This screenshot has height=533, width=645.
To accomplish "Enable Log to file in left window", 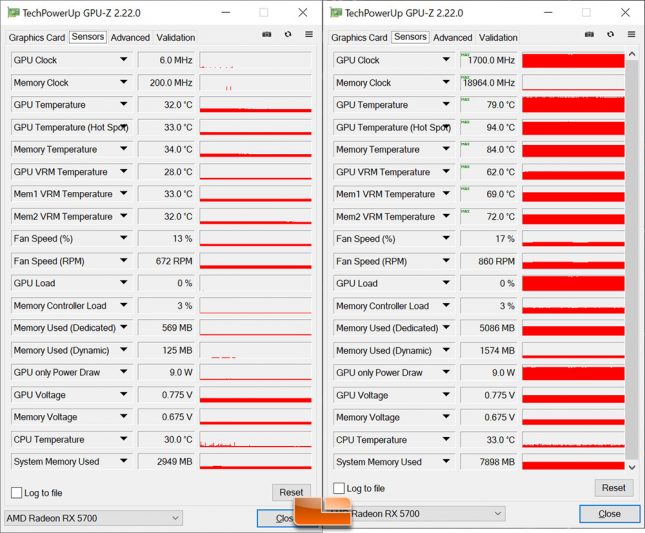I will click(16, 493).
